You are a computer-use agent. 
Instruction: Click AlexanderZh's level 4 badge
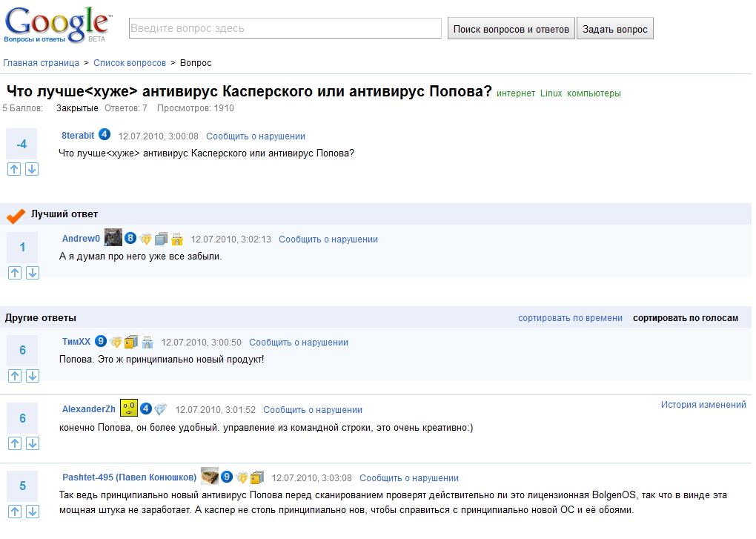coord(145,409)
